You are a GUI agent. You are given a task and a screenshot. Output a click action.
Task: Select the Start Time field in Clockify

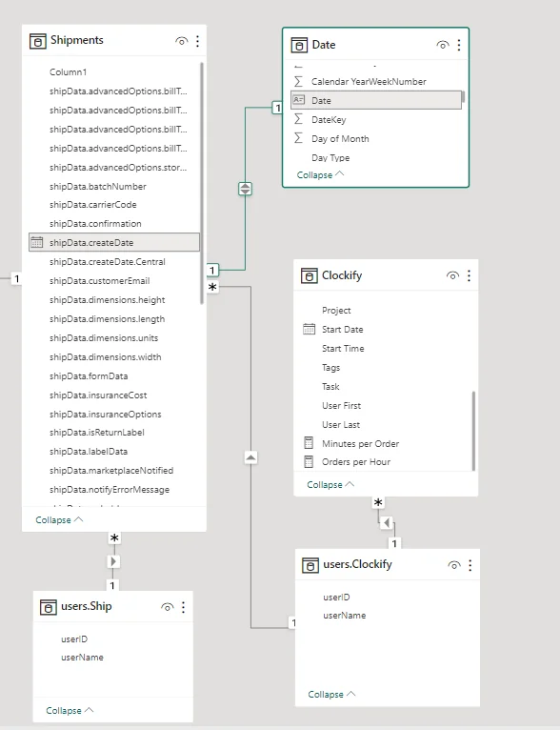(x=343, y=349)
